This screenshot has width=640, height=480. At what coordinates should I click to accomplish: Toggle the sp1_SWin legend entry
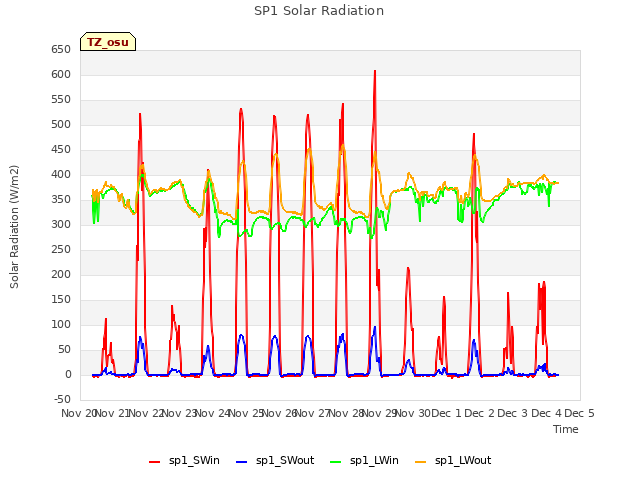[x=184, y=461]
